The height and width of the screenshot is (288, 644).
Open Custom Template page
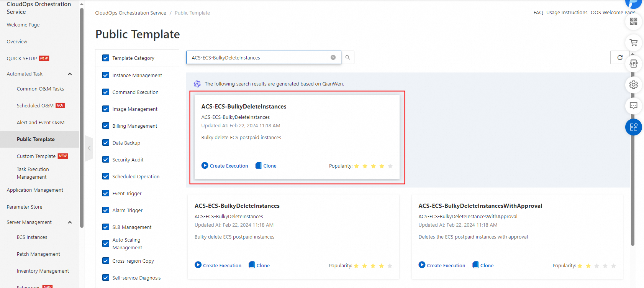tap(36, 156)
